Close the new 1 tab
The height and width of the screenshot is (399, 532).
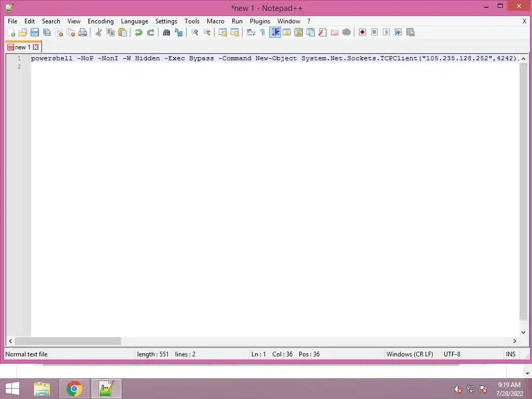(x=36, y=47)
